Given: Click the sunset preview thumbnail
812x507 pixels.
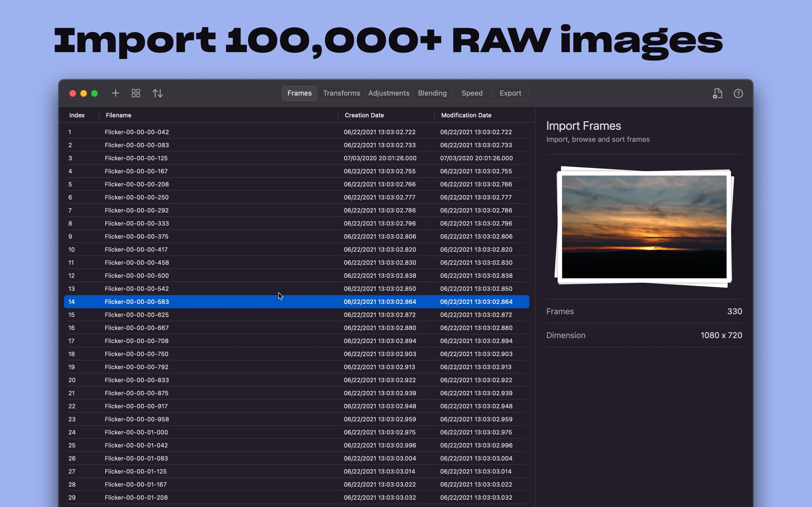Looking at the screenshot, I should [644, 227].
